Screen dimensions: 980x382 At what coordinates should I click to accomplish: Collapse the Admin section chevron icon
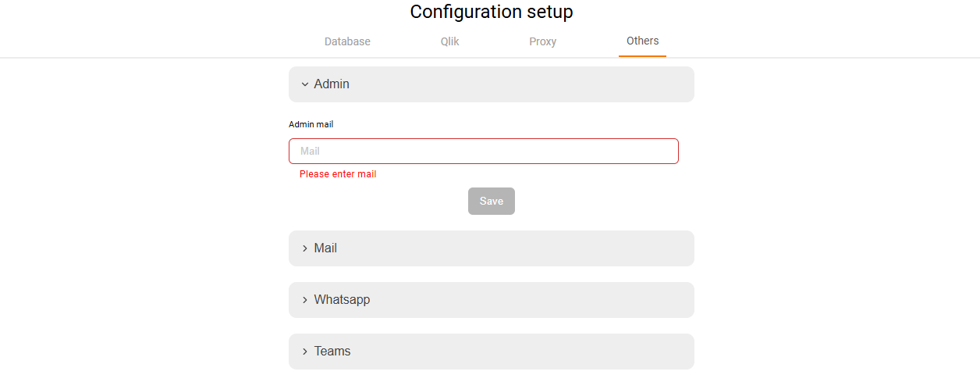pos(305,84)
